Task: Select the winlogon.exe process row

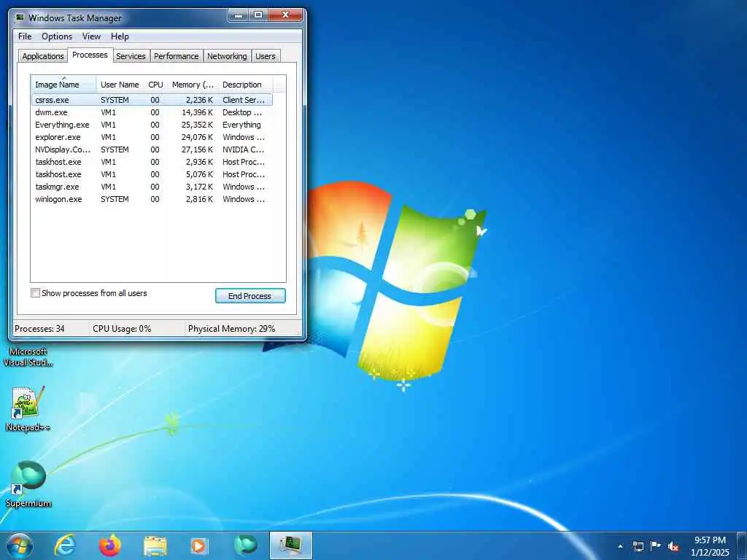Action: tap(152, 199)
